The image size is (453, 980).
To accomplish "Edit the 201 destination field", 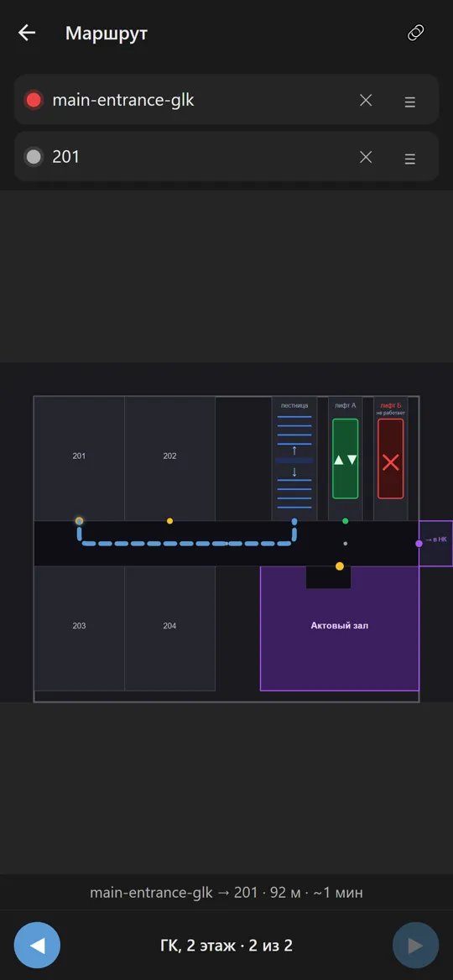I will tap(226, 157).
